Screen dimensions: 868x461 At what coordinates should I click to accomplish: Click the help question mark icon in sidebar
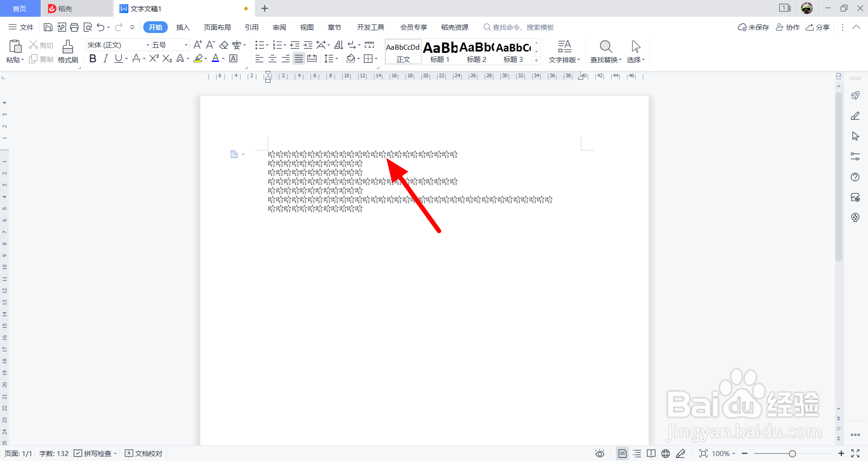855,177
